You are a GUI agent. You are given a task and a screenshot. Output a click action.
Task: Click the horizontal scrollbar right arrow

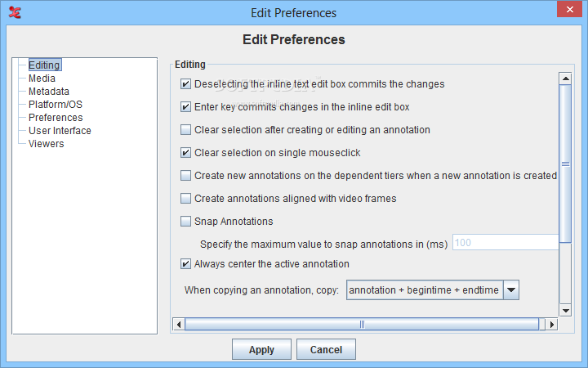pos(551,324)
